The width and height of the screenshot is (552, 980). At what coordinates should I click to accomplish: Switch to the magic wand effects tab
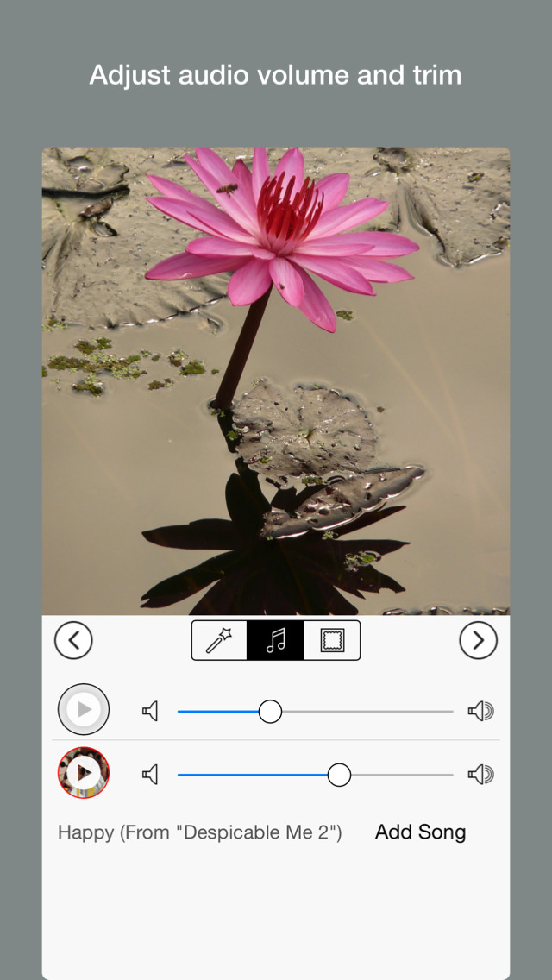point(219,640)
